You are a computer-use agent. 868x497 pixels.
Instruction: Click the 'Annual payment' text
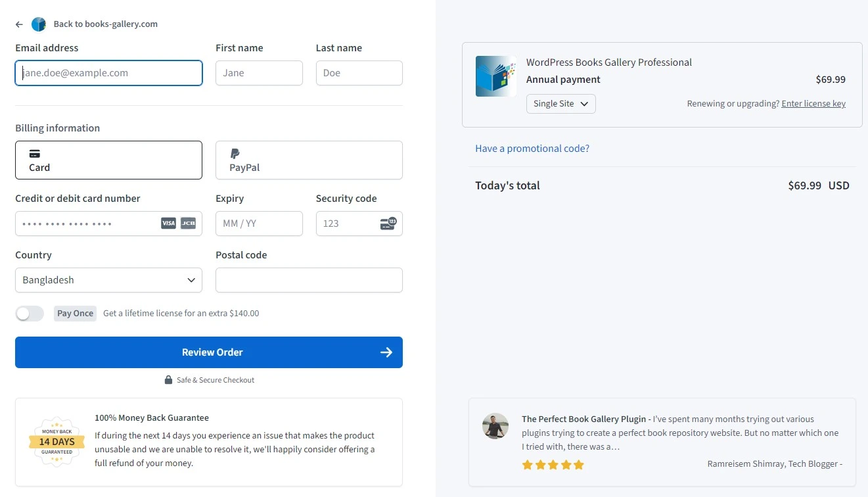(x=563, y=80)
